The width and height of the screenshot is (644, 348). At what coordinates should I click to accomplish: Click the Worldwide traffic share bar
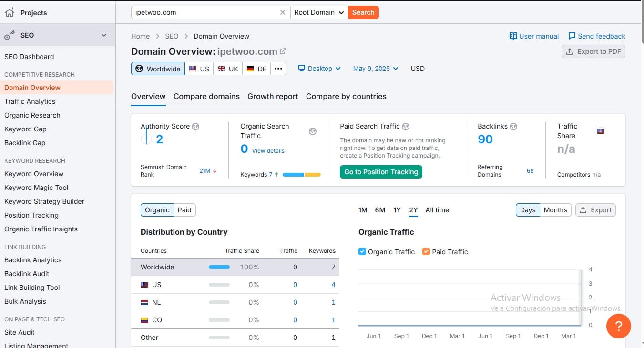click(x=219, y=267)
